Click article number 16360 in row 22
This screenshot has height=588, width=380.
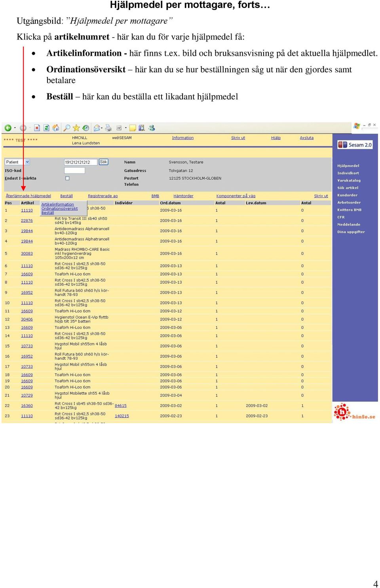click(x=27, y=406)
